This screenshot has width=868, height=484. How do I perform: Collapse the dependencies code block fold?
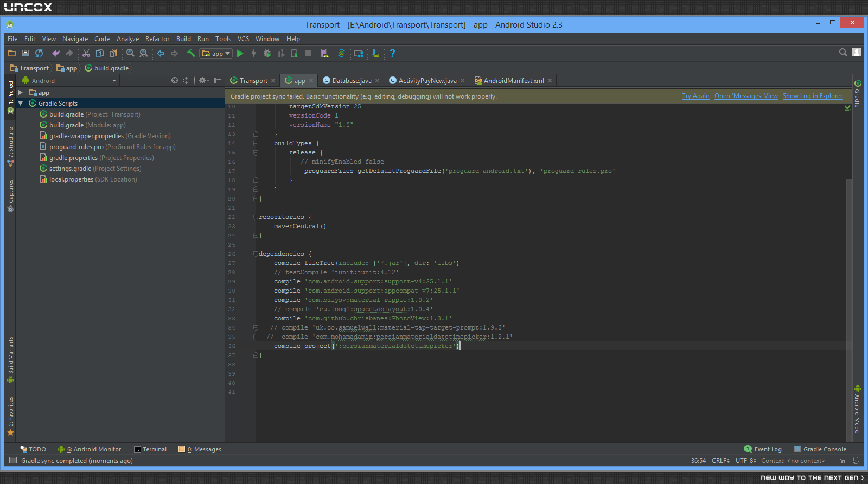(256, 254)
